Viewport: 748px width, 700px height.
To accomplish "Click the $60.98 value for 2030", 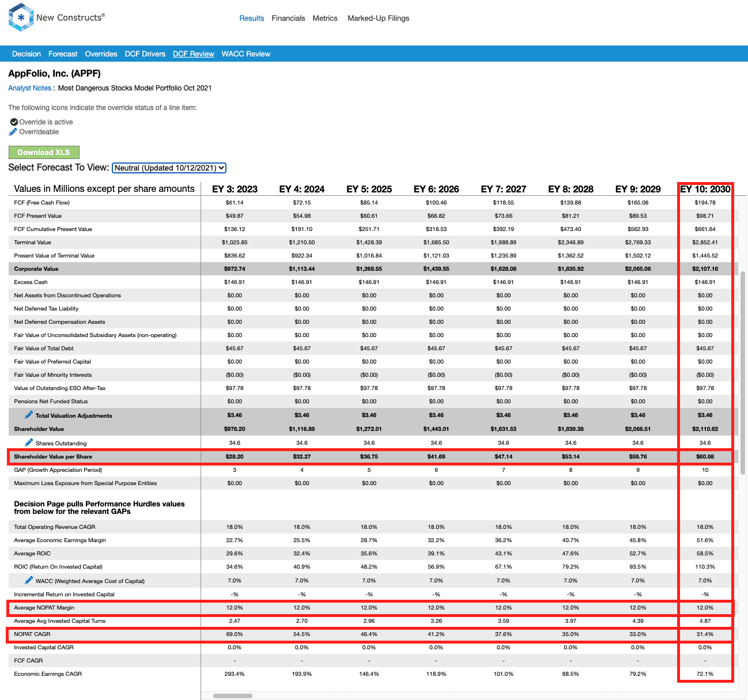I will 705,457.
